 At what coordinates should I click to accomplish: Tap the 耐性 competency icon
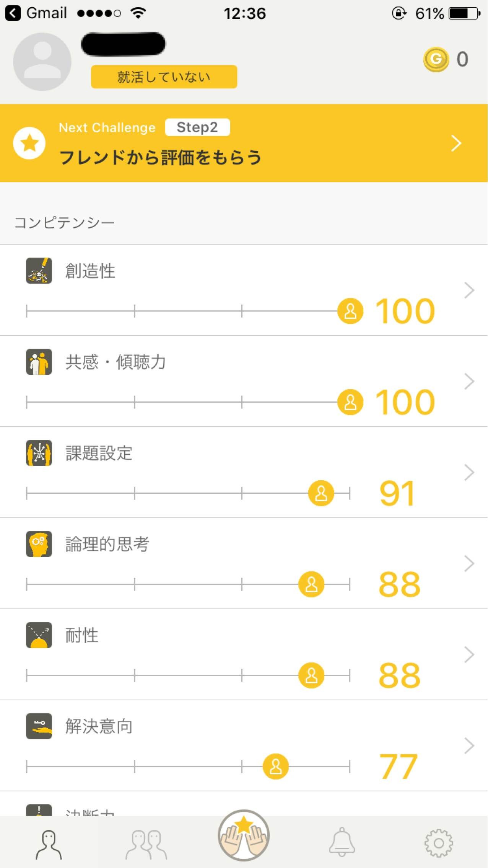point(39,635)
